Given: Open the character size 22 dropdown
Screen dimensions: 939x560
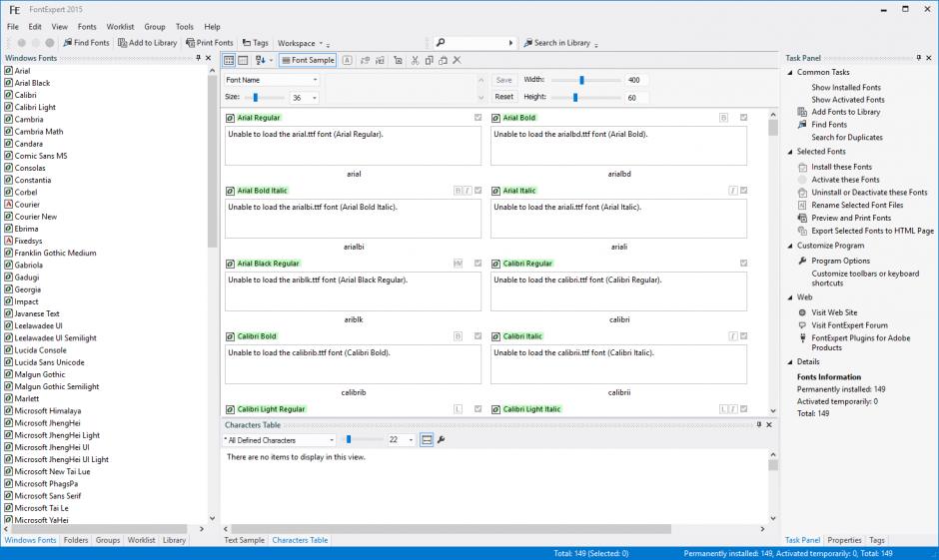Looking at the screenshot, I should pyautogui.click(x=402, y=440).
